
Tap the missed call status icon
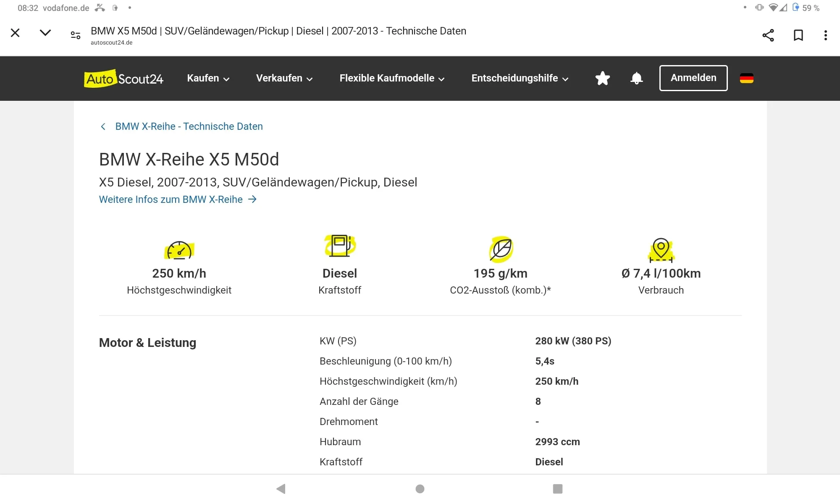pyautogui.click(x=100, y=8)
